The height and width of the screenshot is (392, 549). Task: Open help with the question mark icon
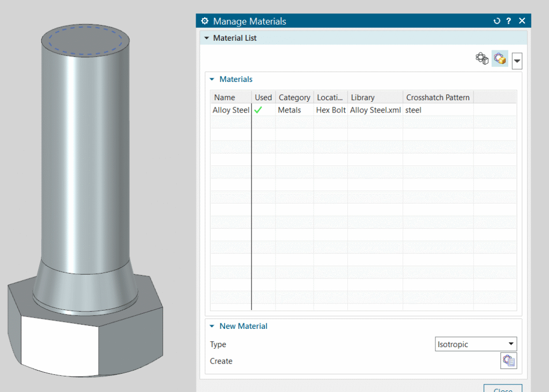click(x=509, y=21)
